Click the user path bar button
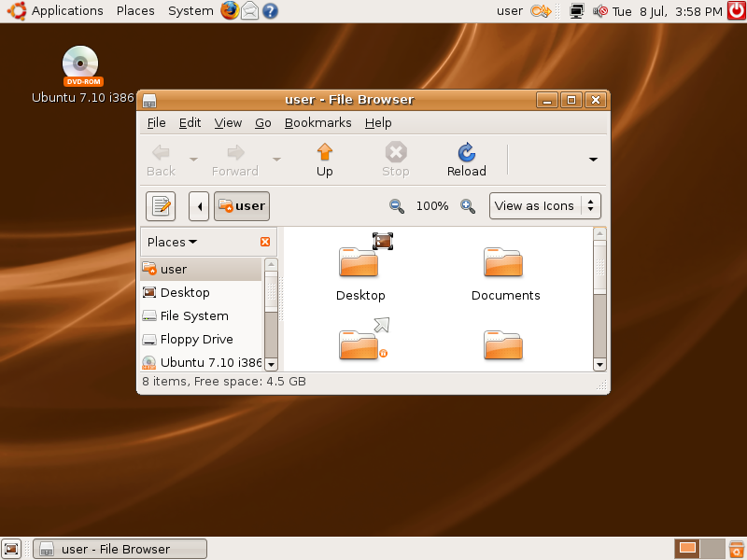This screenshot has height=560, width=747. pos(242,206)
